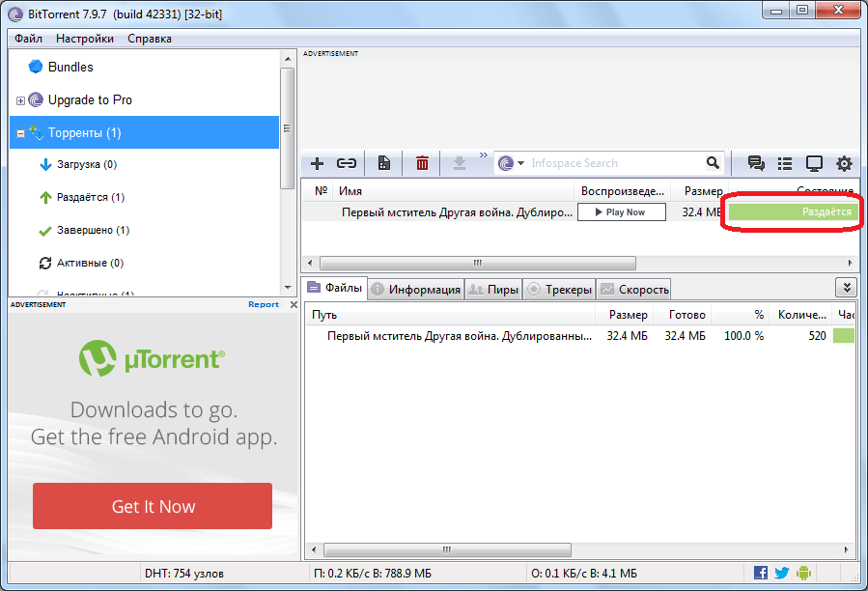
Task: Open the Bundles sidebar item
Action: click(70, 67)
